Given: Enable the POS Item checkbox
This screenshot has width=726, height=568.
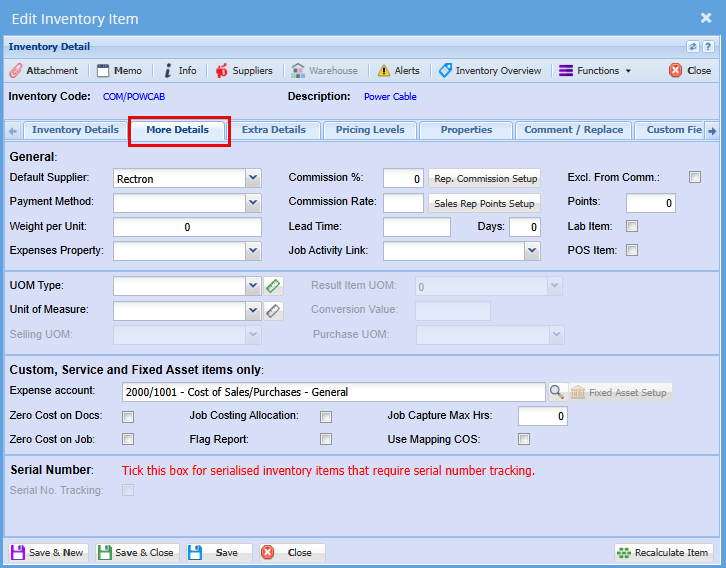Looking at the screenshot, I should 632,250.
